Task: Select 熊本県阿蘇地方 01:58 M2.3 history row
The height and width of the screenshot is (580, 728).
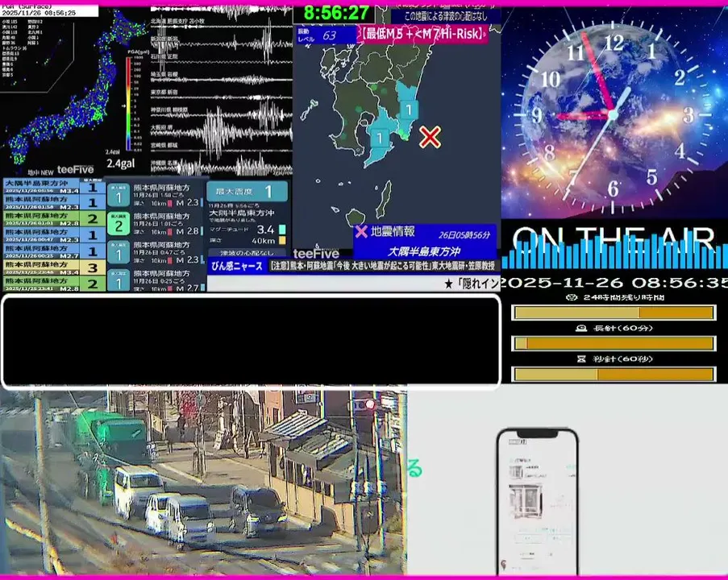Action: pyautogui.click(x=54, y=202)
